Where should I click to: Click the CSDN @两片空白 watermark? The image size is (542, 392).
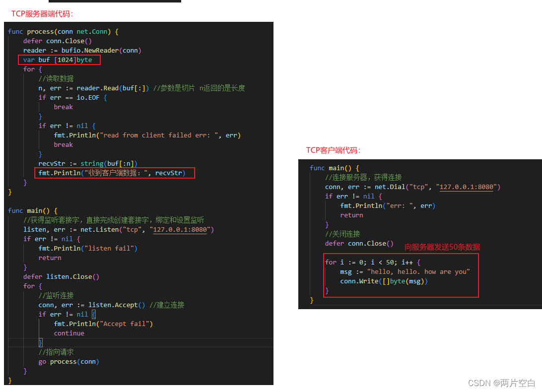tap(501, 383)
